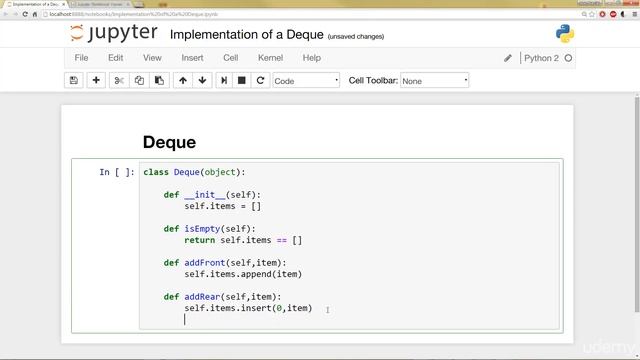Viewport: 640px width, 360px height.
Task: Click the browser back arrow
Action: point(6,14)
